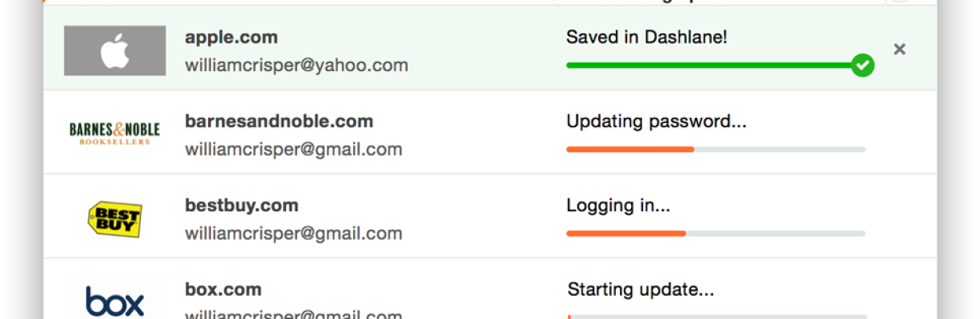Viewport: 980px width, 319px height.
Task: Click the box logo icon
Action: pos(115,302)
